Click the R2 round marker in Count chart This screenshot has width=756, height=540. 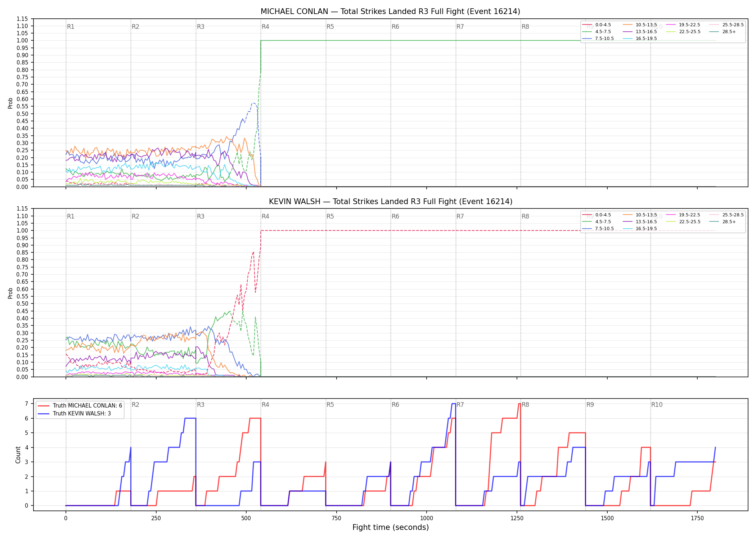(x=135, y=405)
